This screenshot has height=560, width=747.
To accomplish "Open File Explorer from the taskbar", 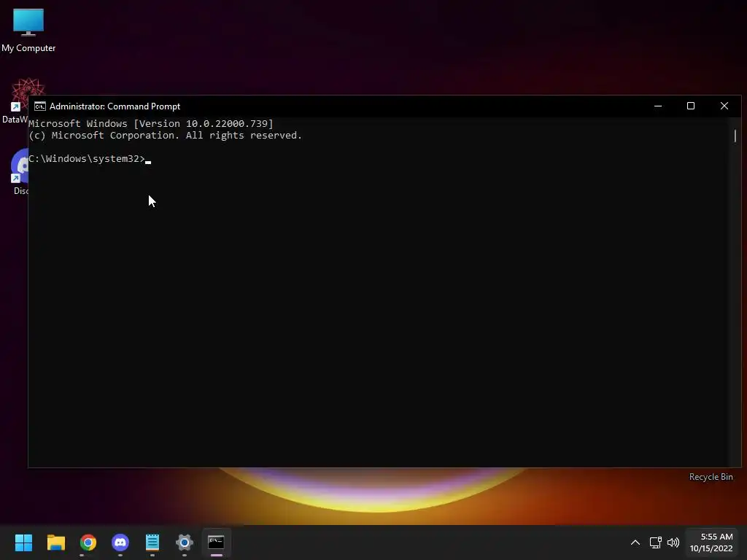I will point(55,542).
